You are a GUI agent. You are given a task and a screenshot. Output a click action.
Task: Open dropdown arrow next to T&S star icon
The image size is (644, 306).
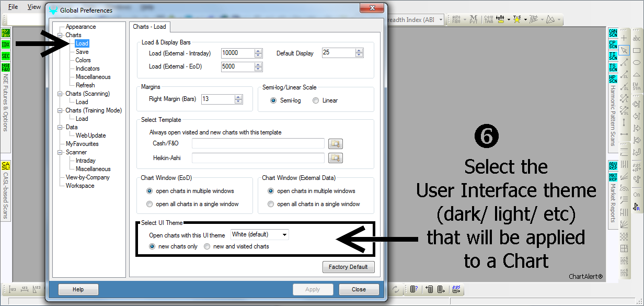point(525,20)
